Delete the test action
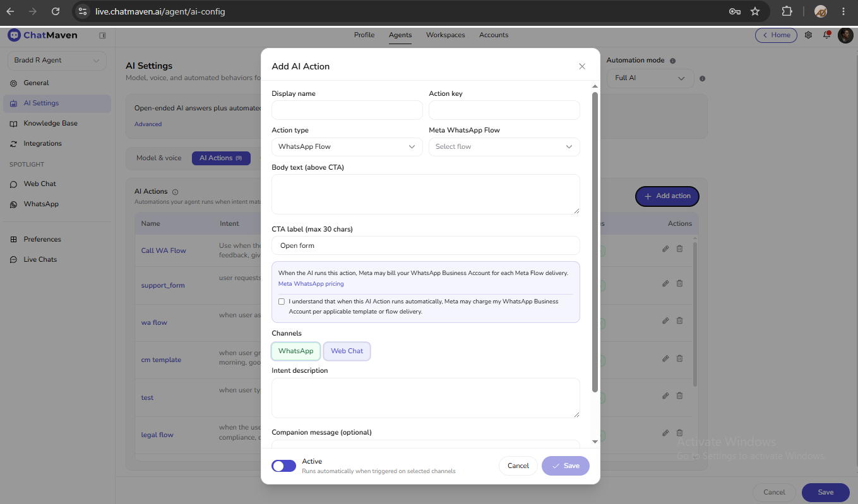Viewport: 858px width, 504px height. click(x=679, y=396)
